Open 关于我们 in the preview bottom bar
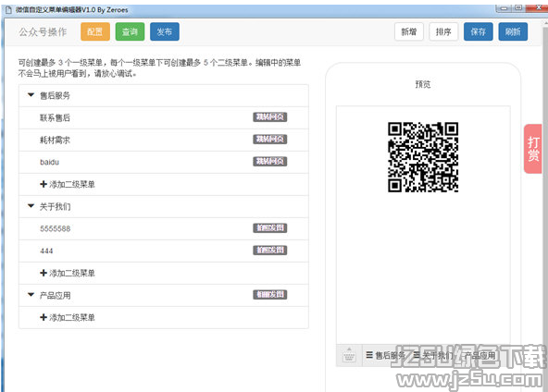Image resolution: width=548 pixels, height=392 pixels. tap(432, 355)
